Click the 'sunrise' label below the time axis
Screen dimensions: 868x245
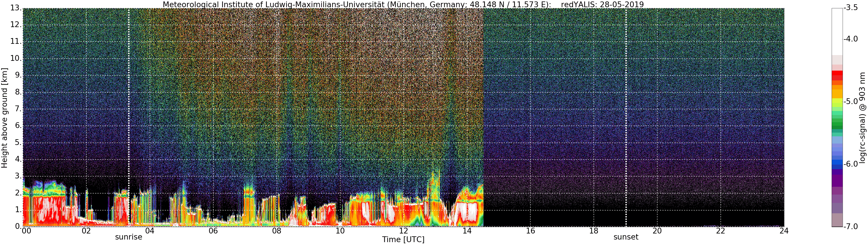click(129, 237)
